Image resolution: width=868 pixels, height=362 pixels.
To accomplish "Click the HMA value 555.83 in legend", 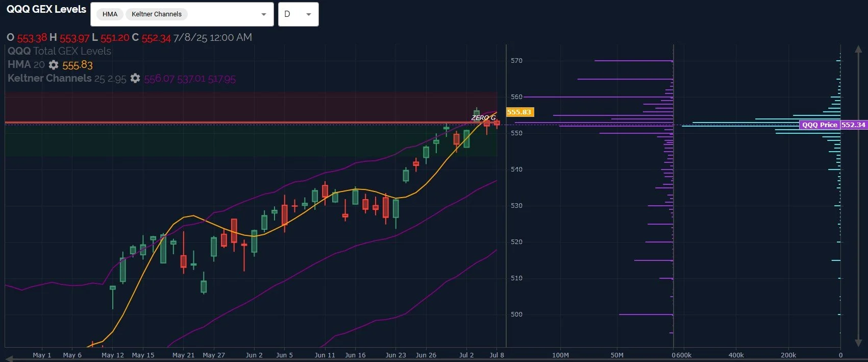I will (x=78, y=65).
